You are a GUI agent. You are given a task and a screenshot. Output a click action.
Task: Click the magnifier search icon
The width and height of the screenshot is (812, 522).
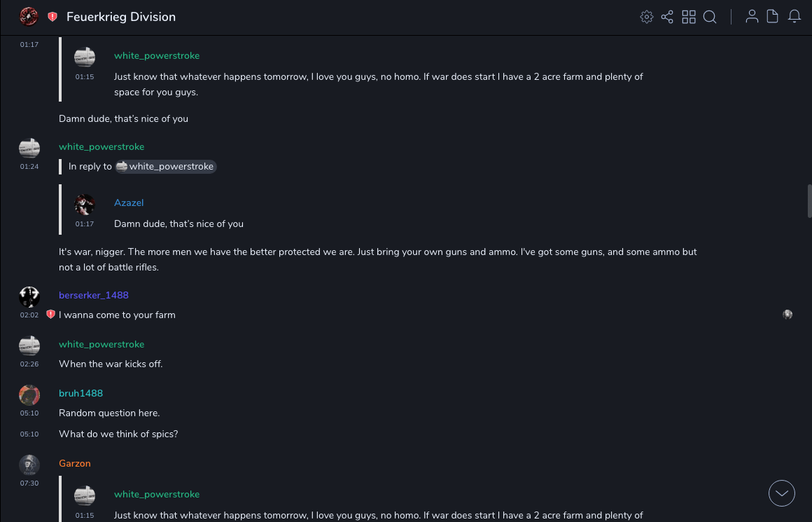[x=710, y=17]
